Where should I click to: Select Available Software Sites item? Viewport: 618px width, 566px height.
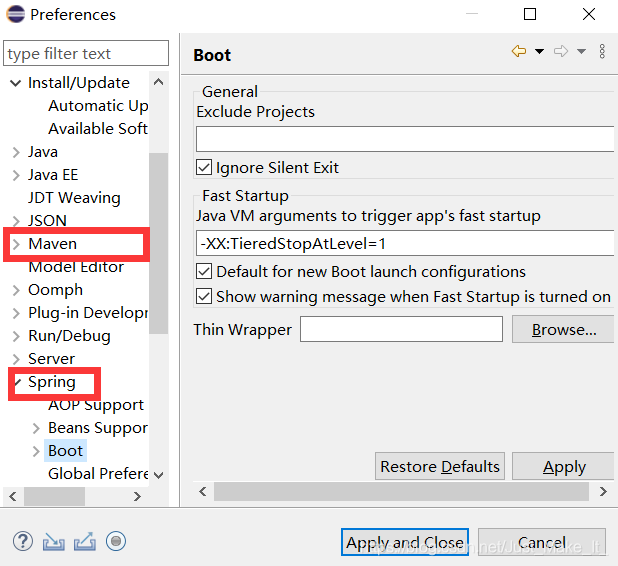pyautogui.click(x=98, y=128)
